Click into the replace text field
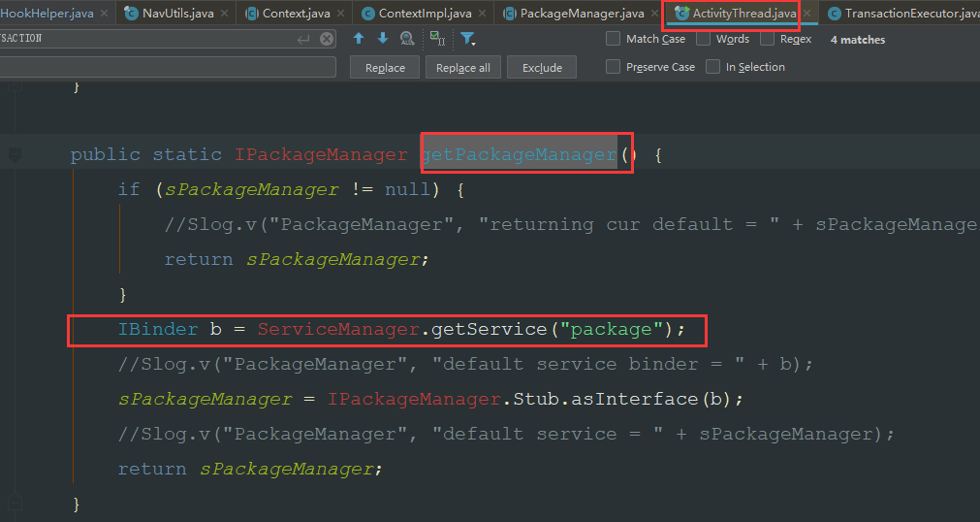The width and height of the screenshot is (980, 522). 168,67
